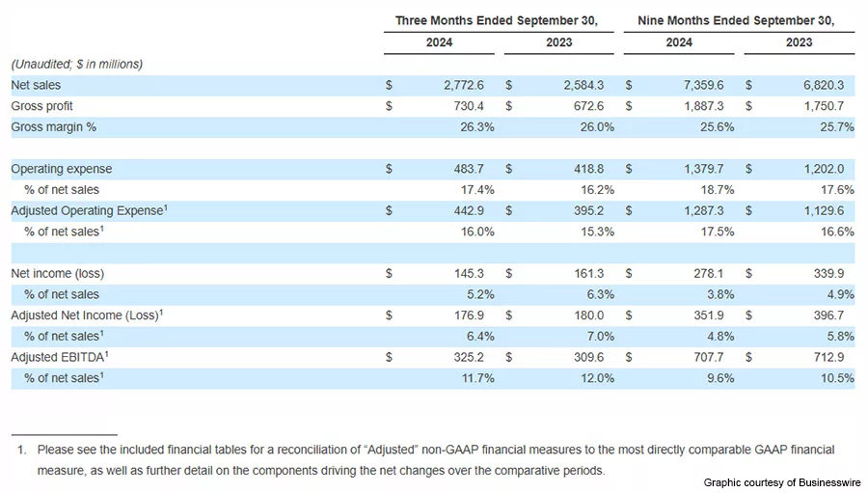Select the 2024 column header under Three Months
Screen dimensions: 868x493
point(439,42)
